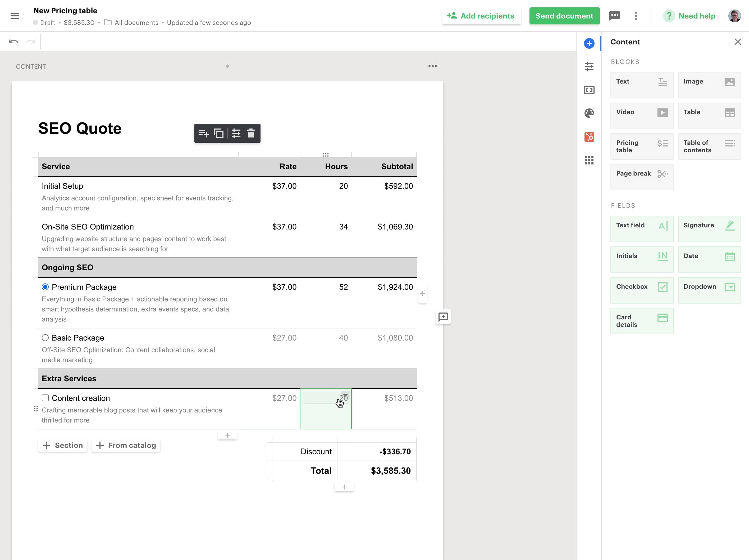
Task: Click the Basic Package rate $27.00
Action: click(284, 338)
